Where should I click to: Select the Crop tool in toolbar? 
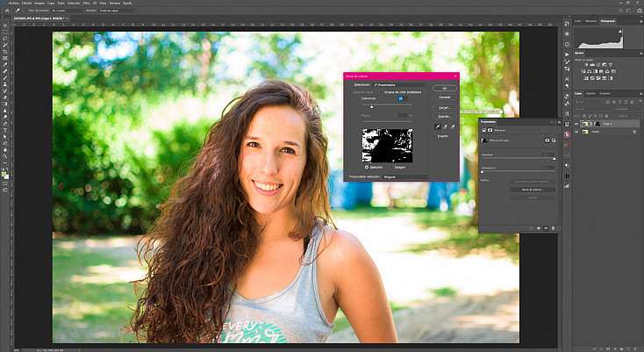tap(5, 51)
